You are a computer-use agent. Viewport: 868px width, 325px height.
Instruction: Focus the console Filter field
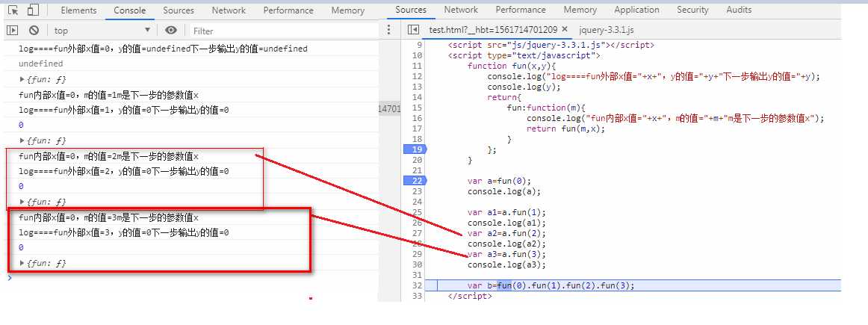tap(285, 31)
